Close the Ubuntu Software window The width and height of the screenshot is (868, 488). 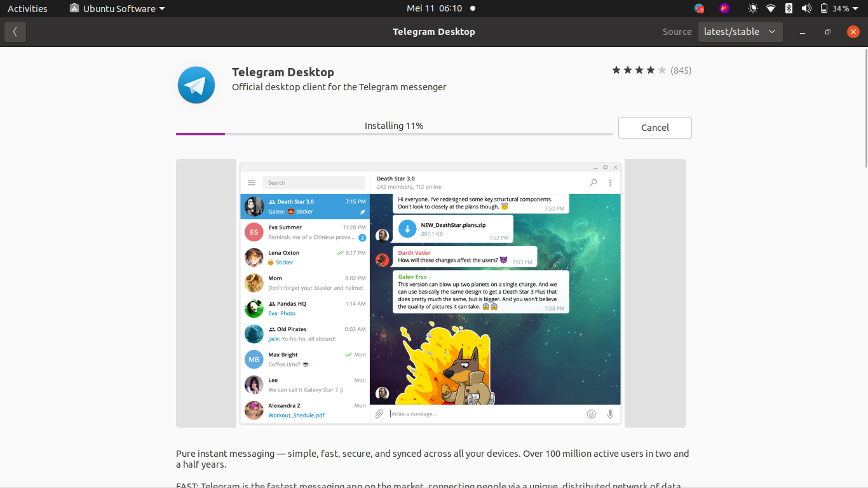(853, 32)
